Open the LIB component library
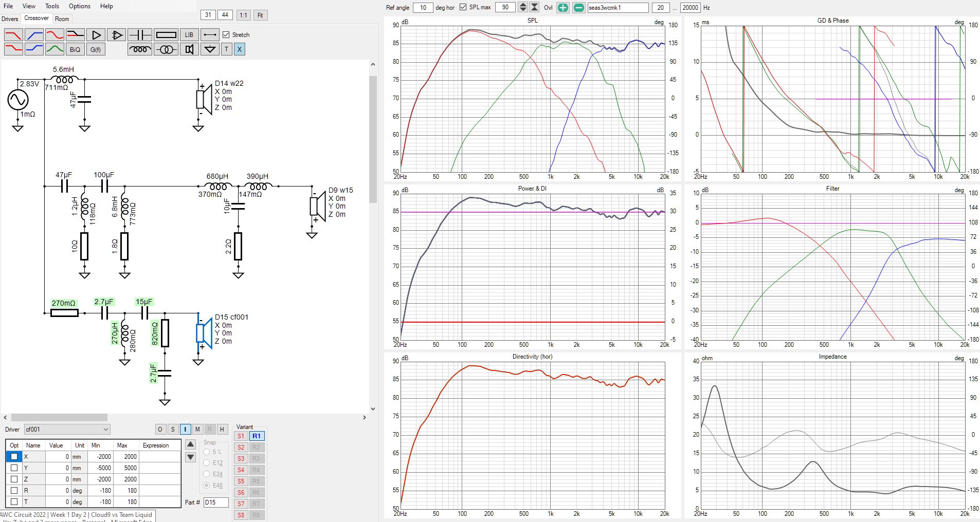The width and height of the screenshot is (980, 522). [x=189, y=35]
